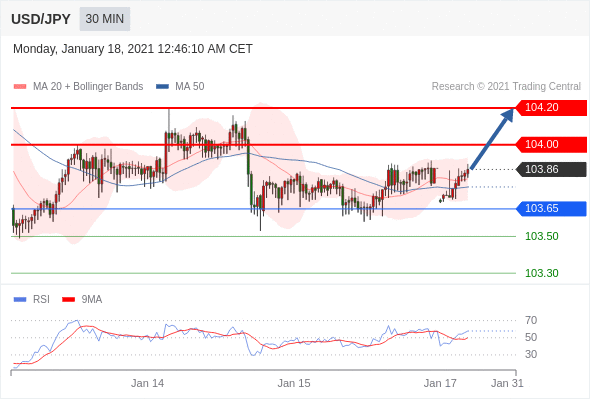Image resolution: width=590 pixels, height=400 pixels.
Task: Click the 30 MIN timeframe button
Action: click(105, 19)
